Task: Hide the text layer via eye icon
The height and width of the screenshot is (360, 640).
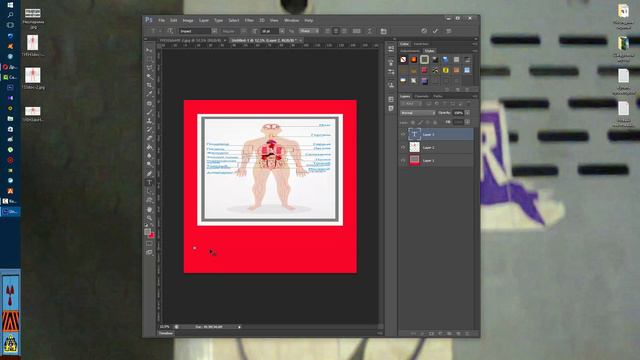Action: (403, 134)
